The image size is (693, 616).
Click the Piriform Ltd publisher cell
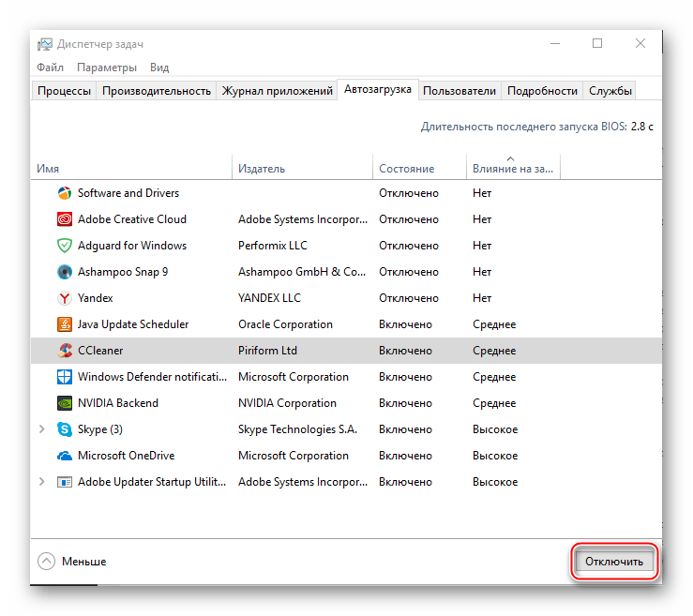(267, 351)
